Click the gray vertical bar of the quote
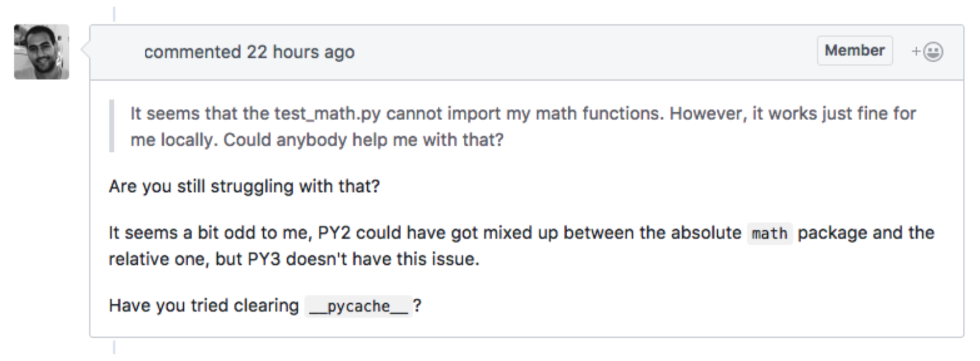 tap(112, 126)
